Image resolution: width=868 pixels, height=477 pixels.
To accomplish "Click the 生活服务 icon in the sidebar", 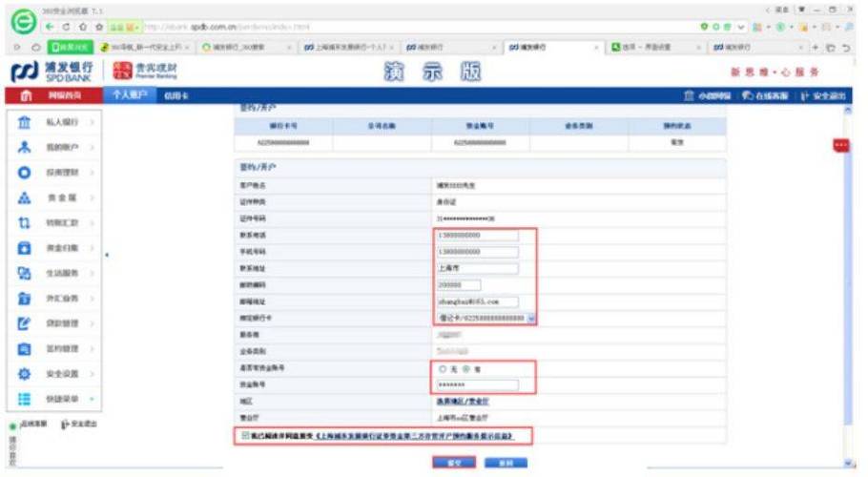I will tap(24, 274).
